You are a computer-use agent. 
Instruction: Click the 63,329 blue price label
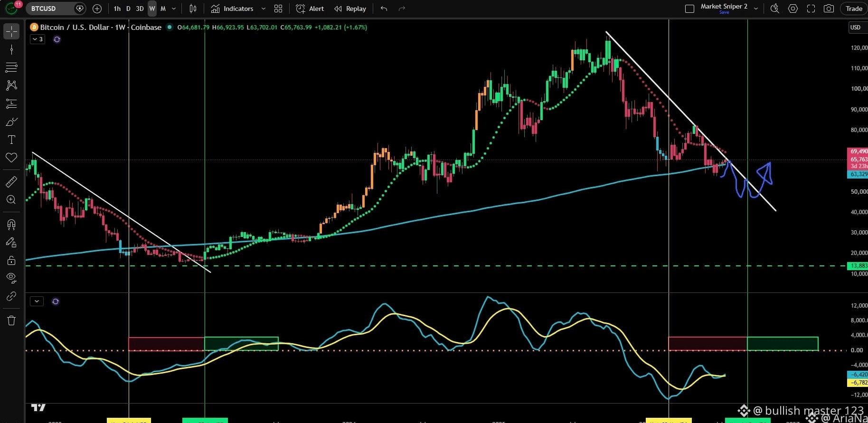coord(858,174)
